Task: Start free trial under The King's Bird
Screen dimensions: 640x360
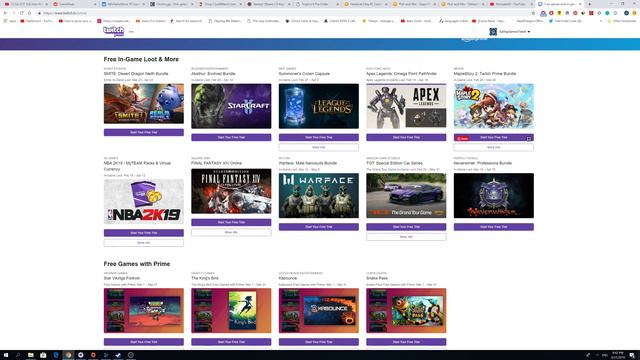Action: (231, 342)
